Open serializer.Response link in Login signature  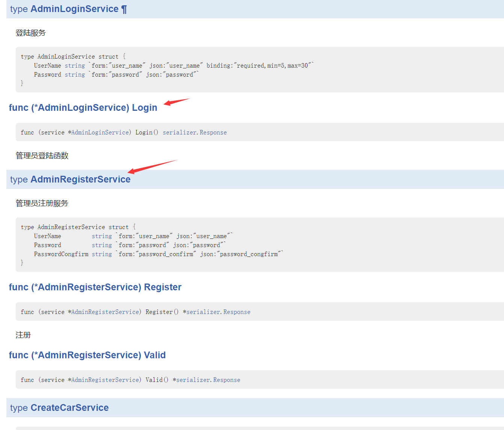coord(195,132)
